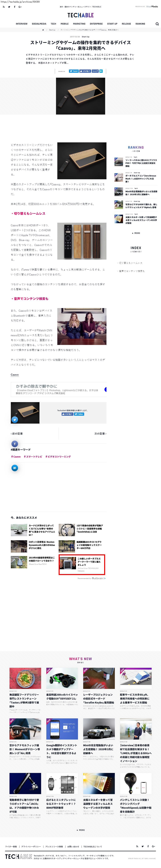Click the RSS feed icon at top left
The image size is (161, 868).
(x=3, y=7)
